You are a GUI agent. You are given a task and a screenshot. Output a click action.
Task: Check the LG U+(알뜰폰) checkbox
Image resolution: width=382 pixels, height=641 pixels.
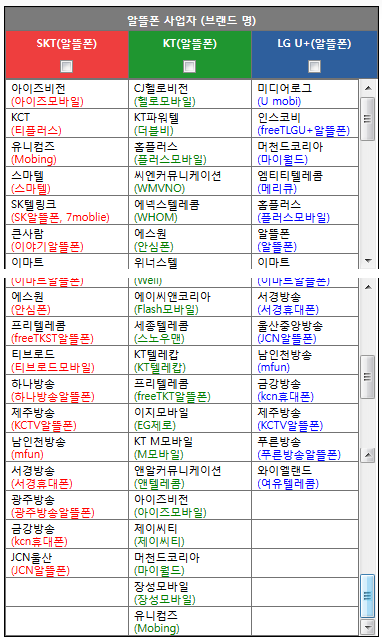click(314, 66)
